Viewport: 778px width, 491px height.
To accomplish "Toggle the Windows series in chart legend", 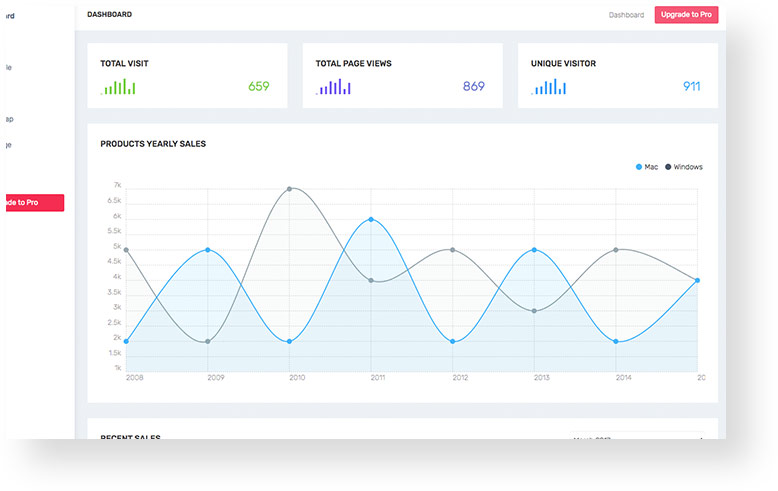I will tap(684, 167).
